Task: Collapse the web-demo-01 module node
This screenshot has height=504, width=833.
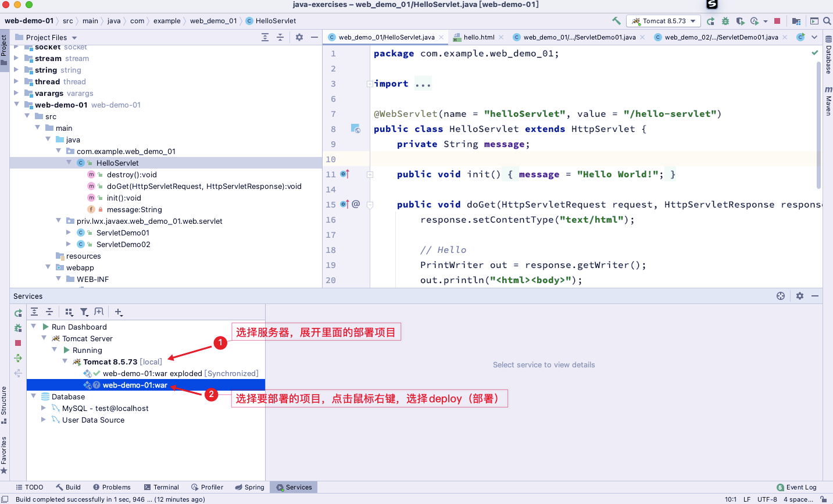Action: 16,105
